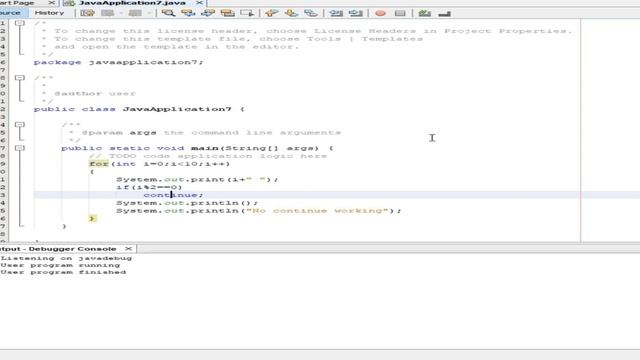This screenshot has height=360, width=640.
Task: Click 'User program finished' output line
Action: 63,272
